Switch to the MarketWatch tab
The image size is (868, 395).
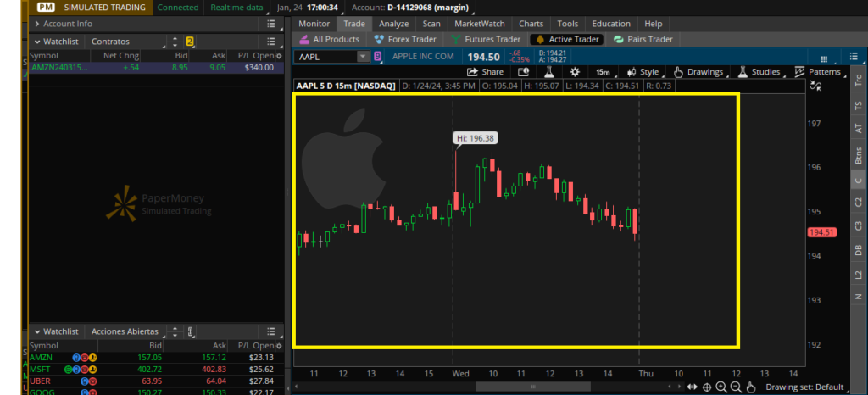coord(480,24)
